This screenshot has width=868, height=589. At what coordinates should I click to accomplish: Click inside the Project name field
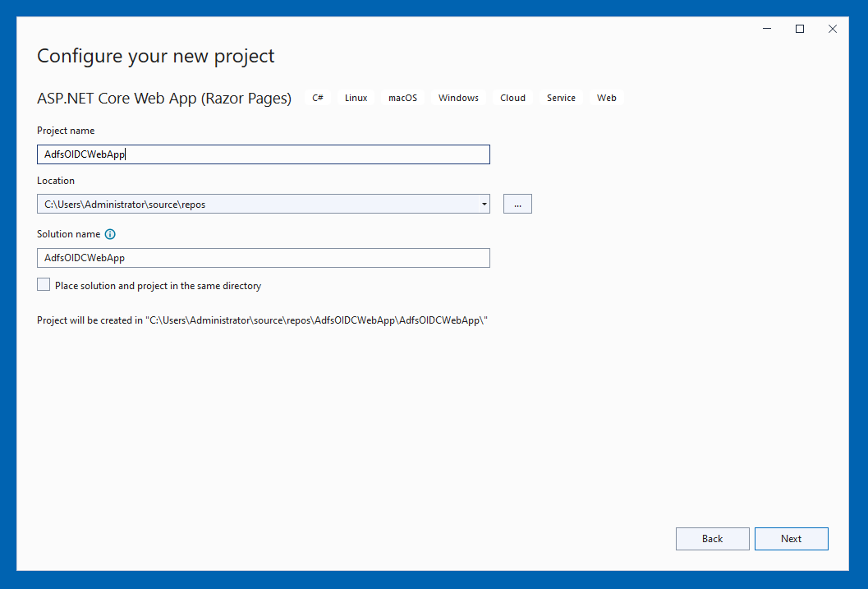point(263,154)
